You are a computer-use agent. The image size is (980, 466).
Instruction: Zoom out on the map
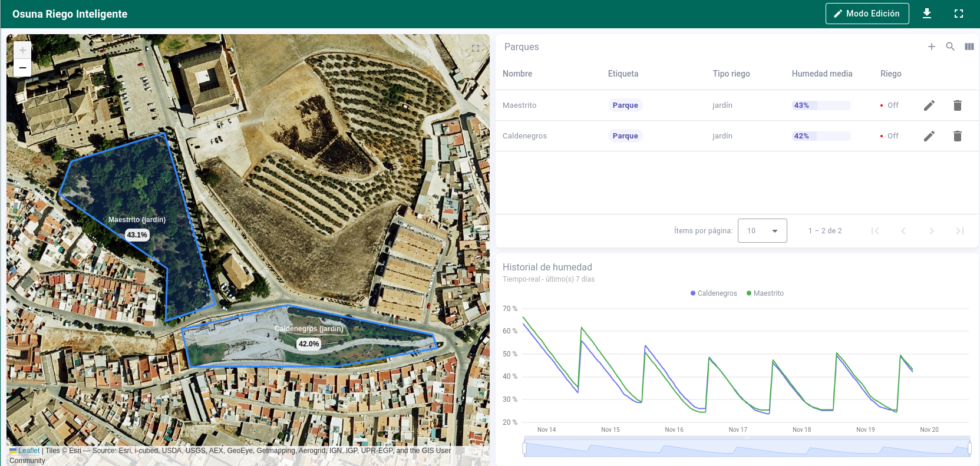[x=22, y=68]
